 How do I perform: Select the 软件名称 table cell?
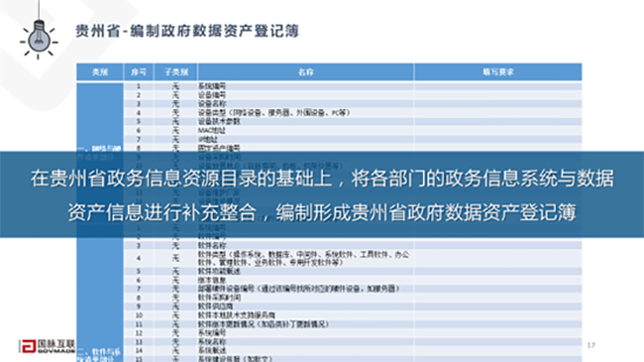click(305, 246)
